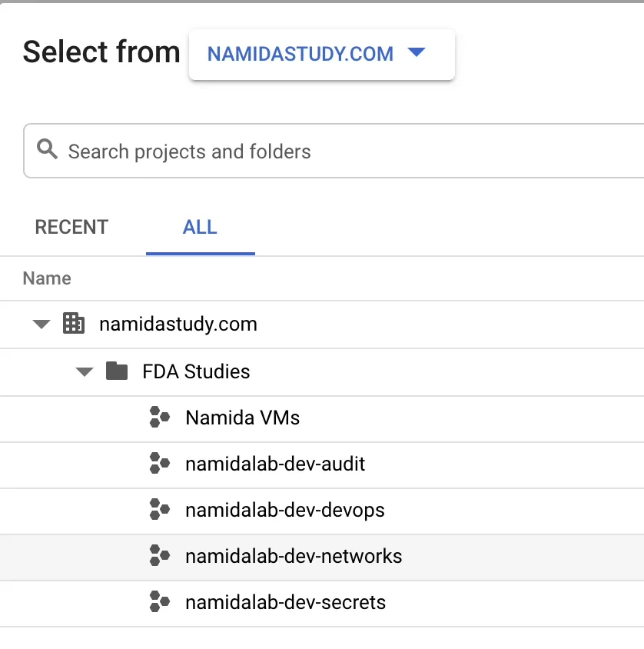Open the namidalab-dev-audit project

[275, 464]
